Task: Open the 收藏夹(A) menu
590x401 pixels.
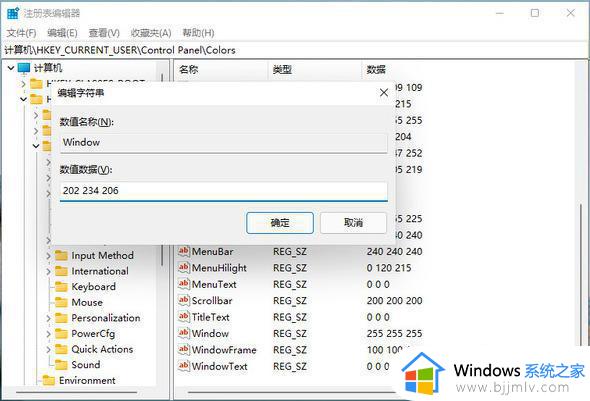Action: point(151,33)
